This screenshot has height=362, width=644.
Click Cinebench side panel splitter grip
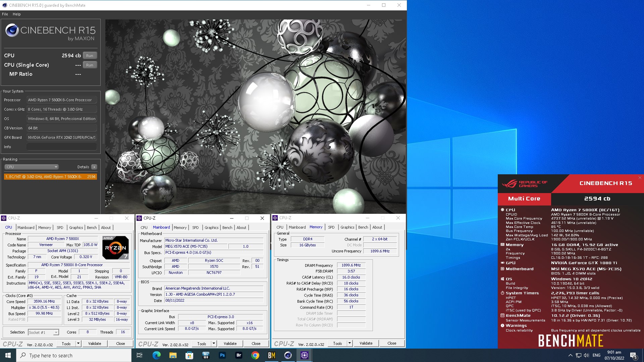click(103, 134)
